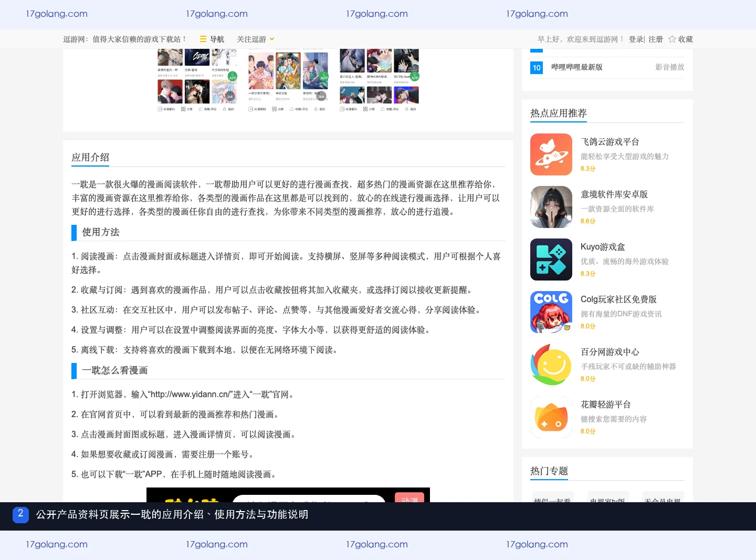Open the middle app screenshot thumbnail

pyautogui.click(x=288, y=80)
